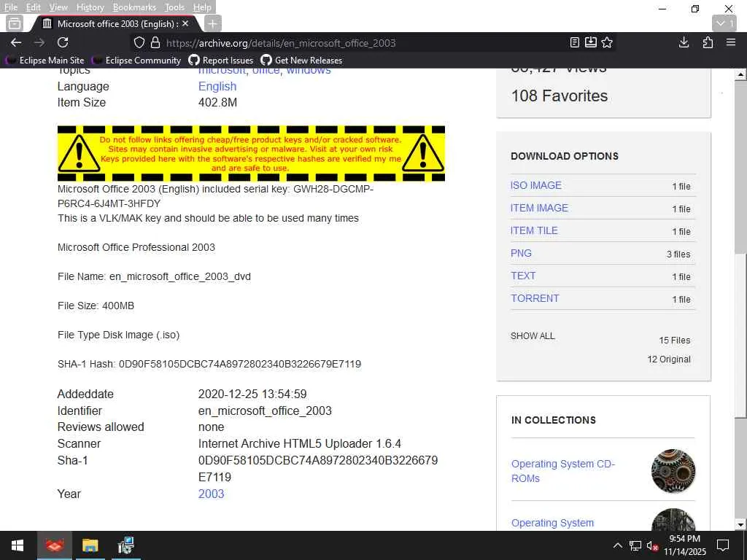Click the identifier value en_microsoft_office_2003
The image size is (747, 560).
265,411
